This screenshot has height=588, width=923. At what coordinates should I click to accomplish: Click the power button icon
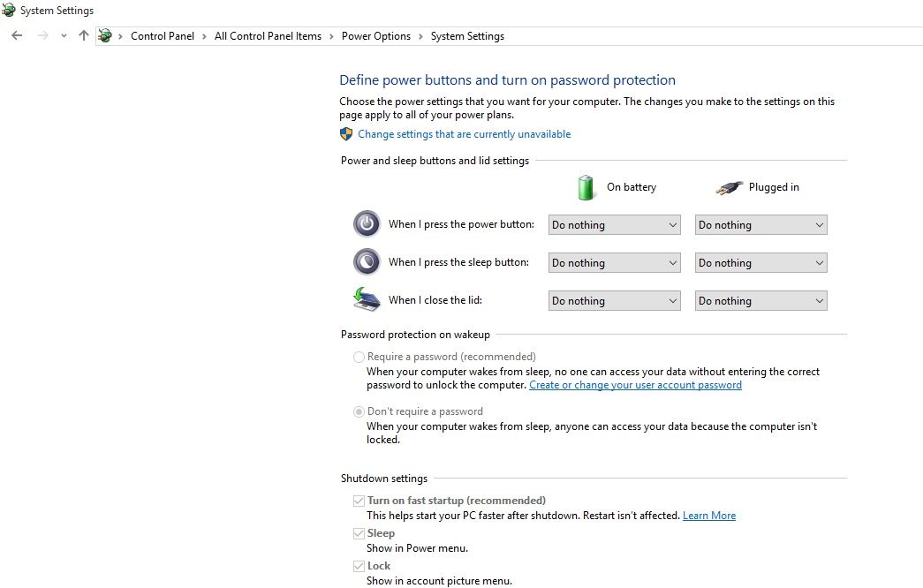click(367, 224)
